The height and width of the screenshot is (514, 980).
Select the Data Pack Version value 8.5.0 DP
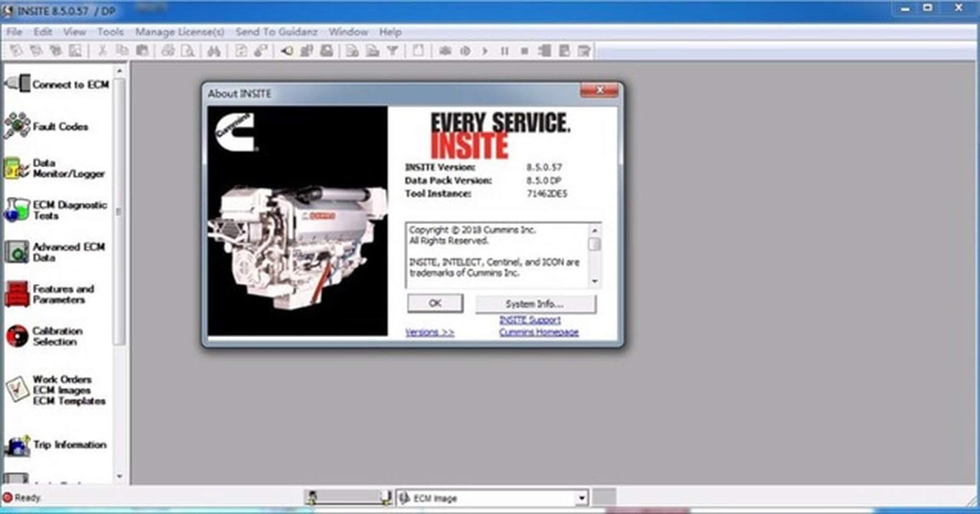[x=544, y=181]
